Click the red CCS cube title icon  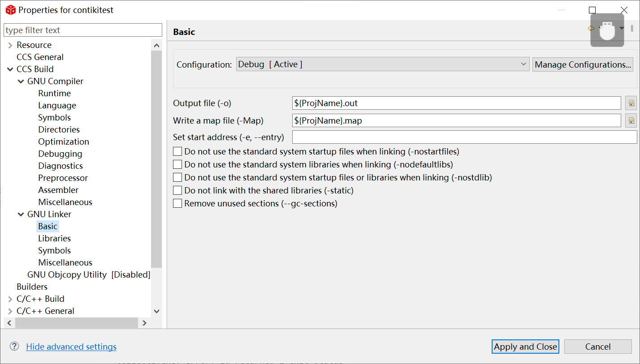click(10, 10)
